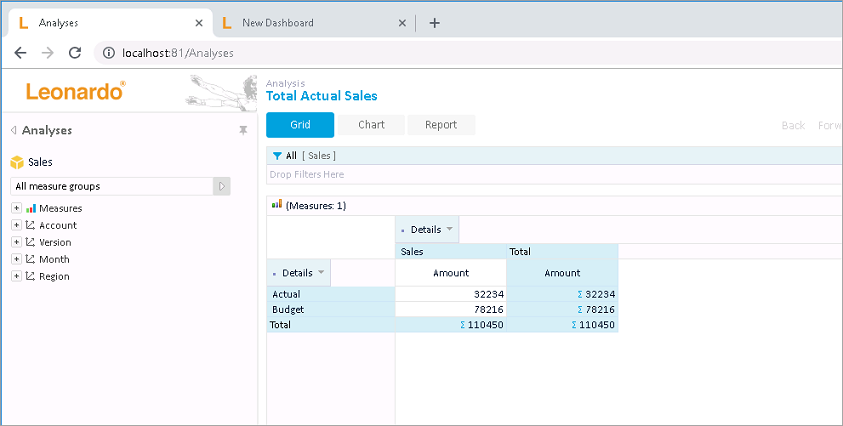Reload the page with refresh icon
Image resolution: width=843 pixels, height=426 pixels.
74,53
